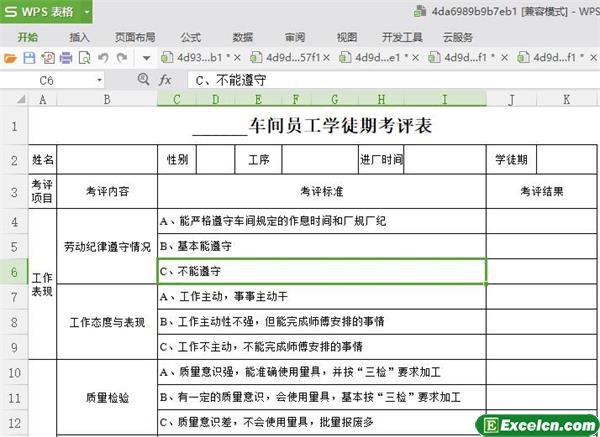Click cell B、基本能遵守
Screen dimensions: 600x437
(322, 246)
